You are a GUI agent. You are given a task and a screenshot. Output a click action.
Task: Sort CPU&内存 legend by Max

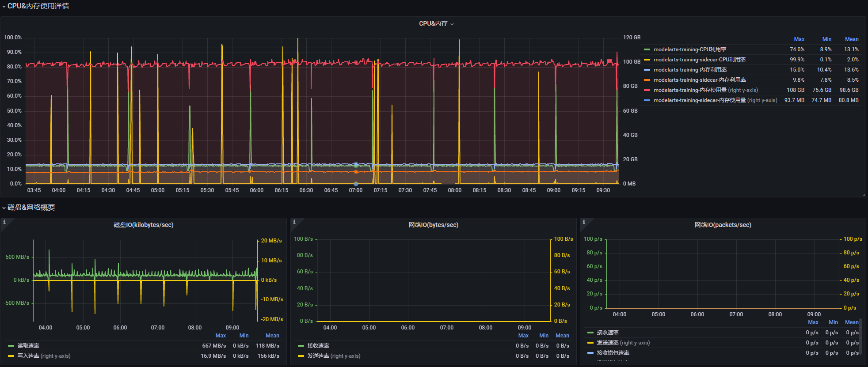pos(799,39)
